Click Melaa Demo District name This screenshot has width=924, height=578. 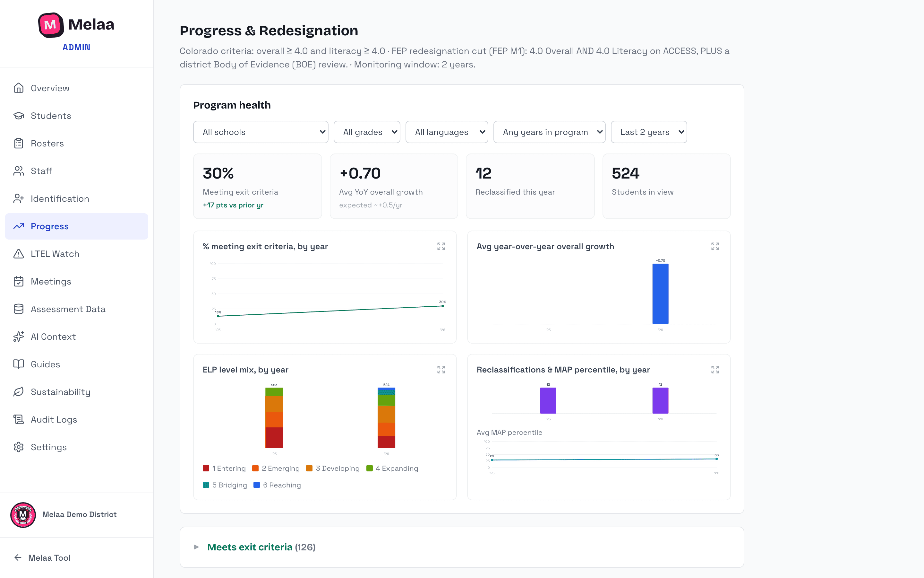tap(80, 514)
